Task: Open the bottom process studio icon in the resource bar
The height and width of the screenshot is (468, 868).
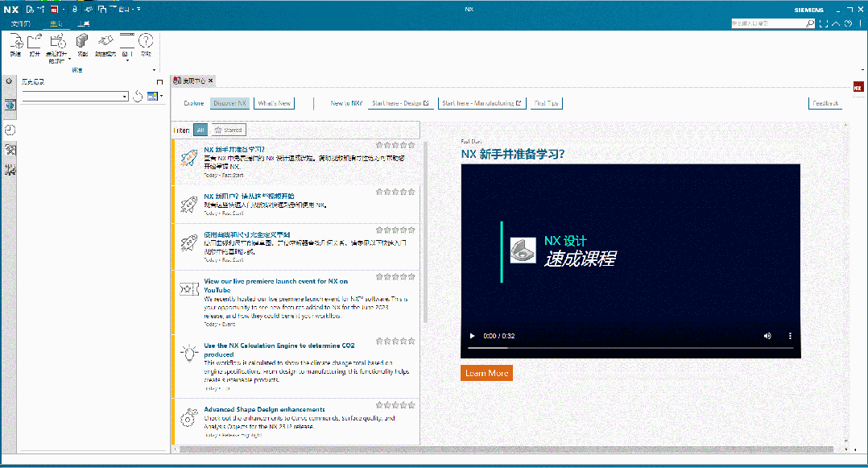Action: tap(10, 170)
